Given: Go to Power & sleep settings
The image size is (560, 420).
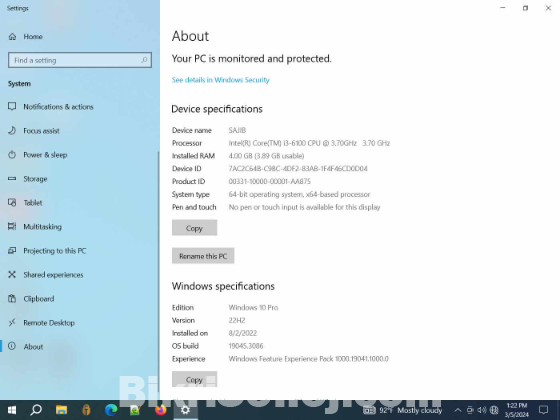Looking at the screenshot, I should tap(45, 155).
